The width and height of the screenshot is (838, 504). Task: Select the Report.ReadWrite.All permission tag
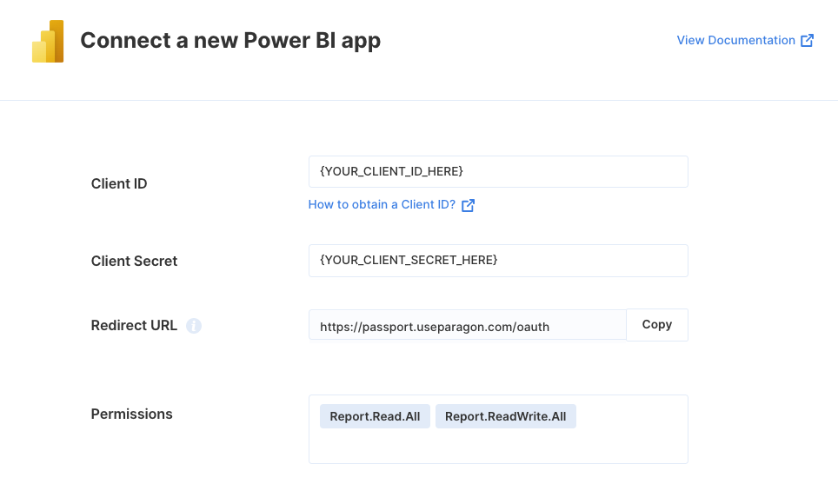[x=506, y=416]
